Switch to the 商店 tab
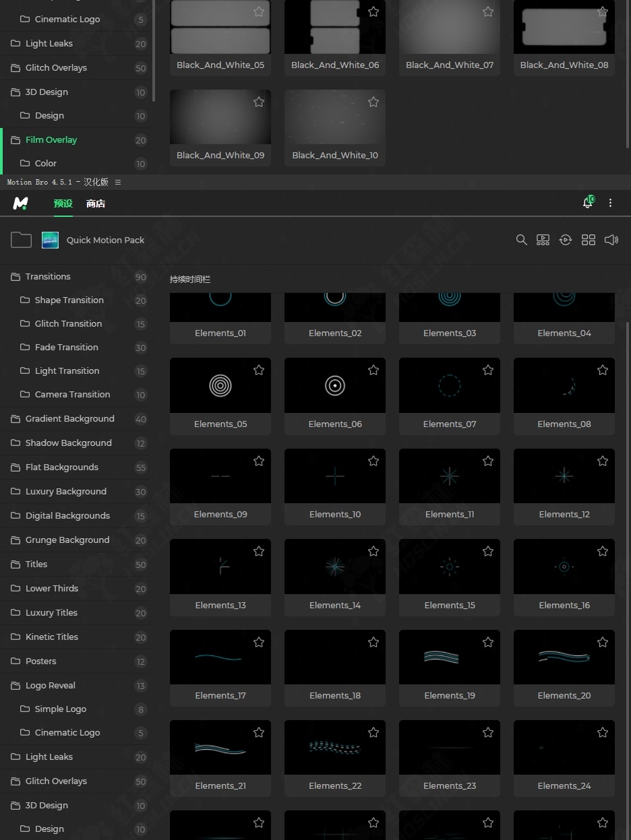 96,203
